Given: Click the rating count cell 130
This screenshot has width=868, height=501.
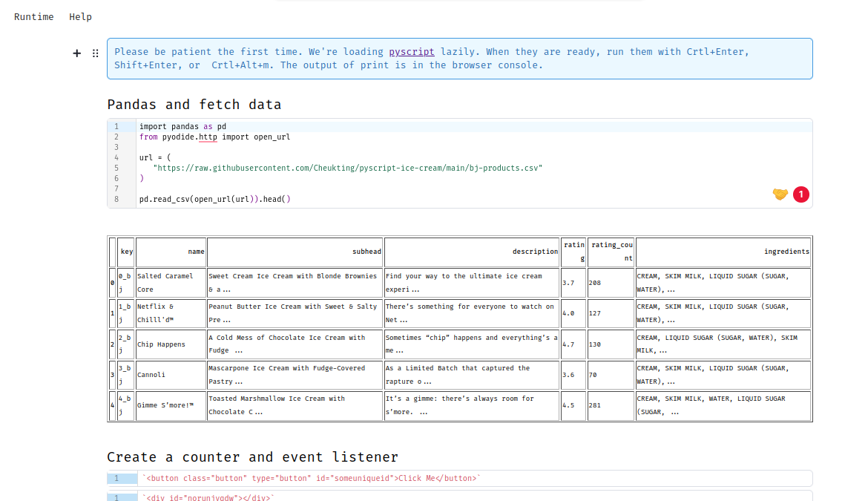Looking at the screenshot, I should (x=611, y=344).
